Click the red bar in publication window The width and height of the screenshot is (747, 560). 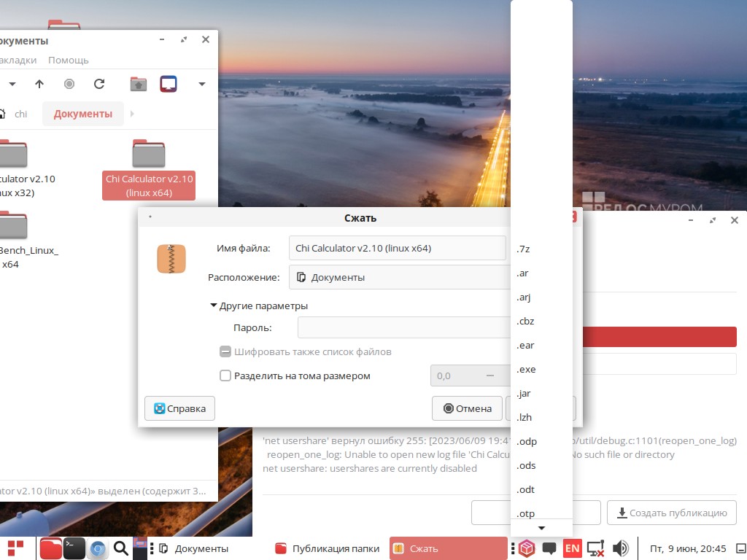pyautogui.click(x=659, y=337)
